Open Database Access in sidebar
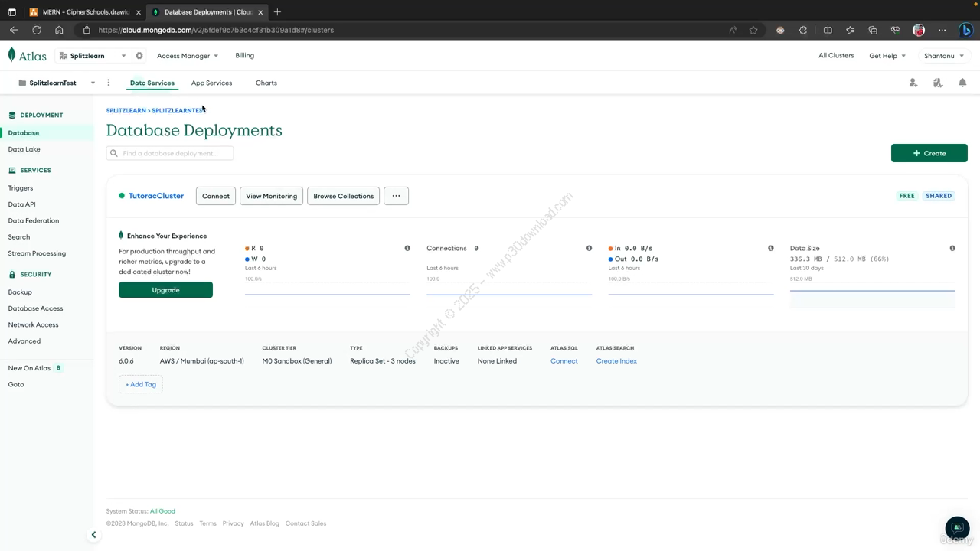The width and height of the screenshot is (980, 551). coord(35,308)
